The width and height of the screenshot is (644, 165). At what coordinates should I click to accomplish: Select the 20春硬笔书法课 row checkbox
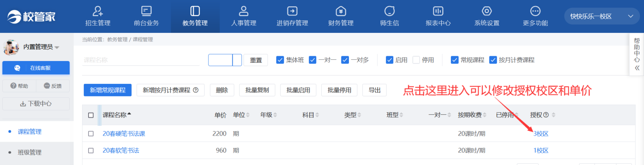[x=91, y=134]
